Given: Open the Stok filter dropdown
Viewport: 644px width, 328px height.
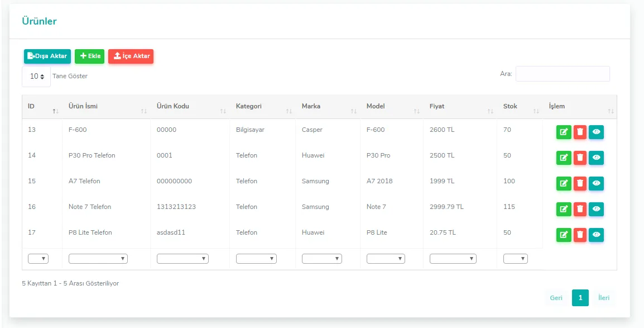Looking at the screenshot, I should [516, 259].
